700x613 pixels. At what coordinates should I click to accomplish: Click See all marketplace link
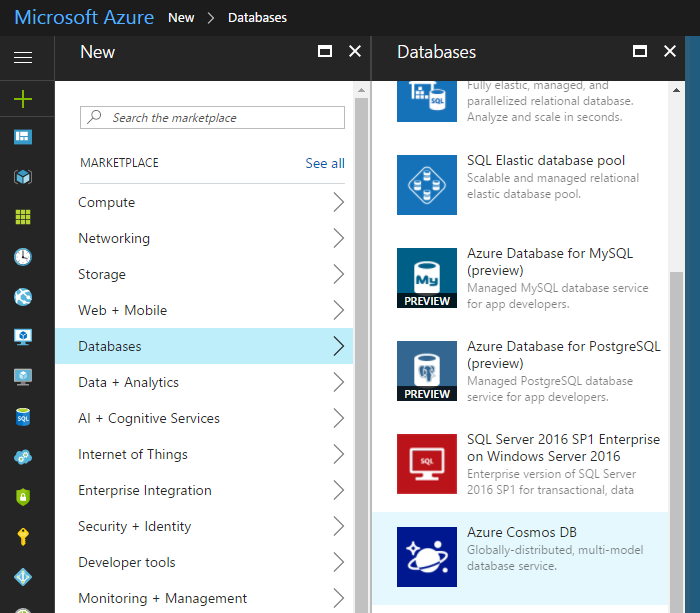pyautogui.click(x=325, y=163)
